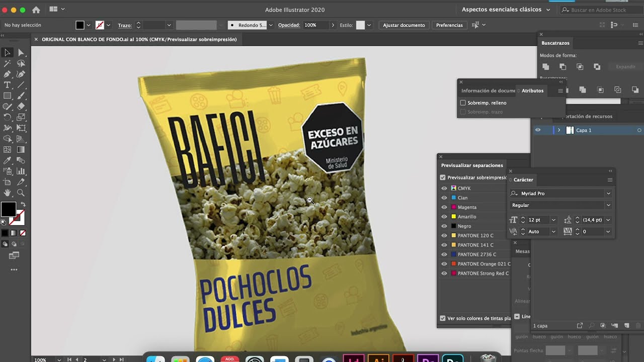This screenshot has width=644, height=362.
Task: Open the Regular font style dropdown
Action: tap(608, 205)
